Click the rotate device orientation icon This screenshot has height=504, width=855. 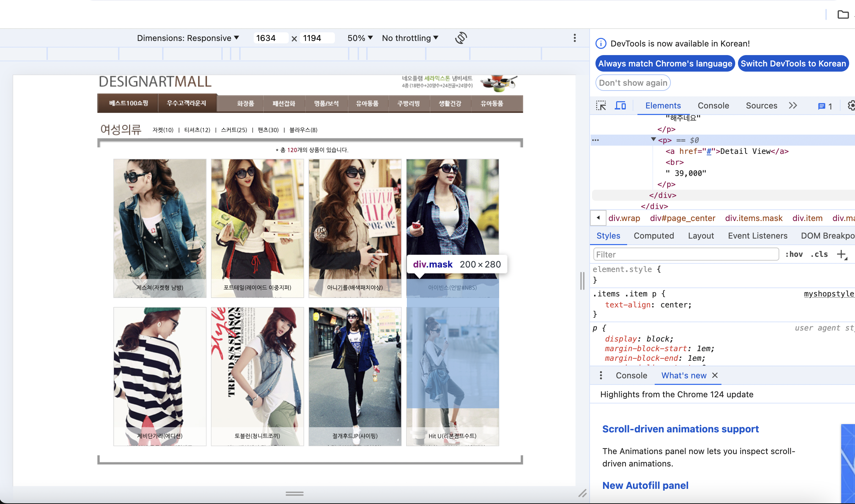click(x=461, y=38)
